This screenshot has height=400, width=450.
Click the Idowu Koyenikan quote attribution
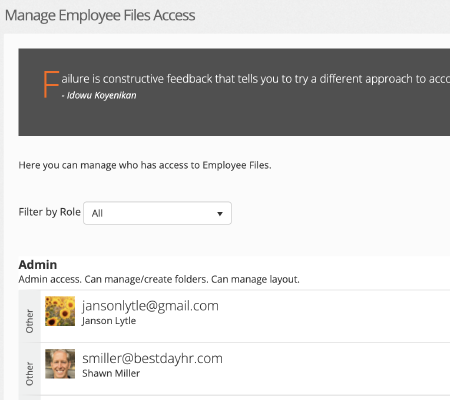click(99, 96)
